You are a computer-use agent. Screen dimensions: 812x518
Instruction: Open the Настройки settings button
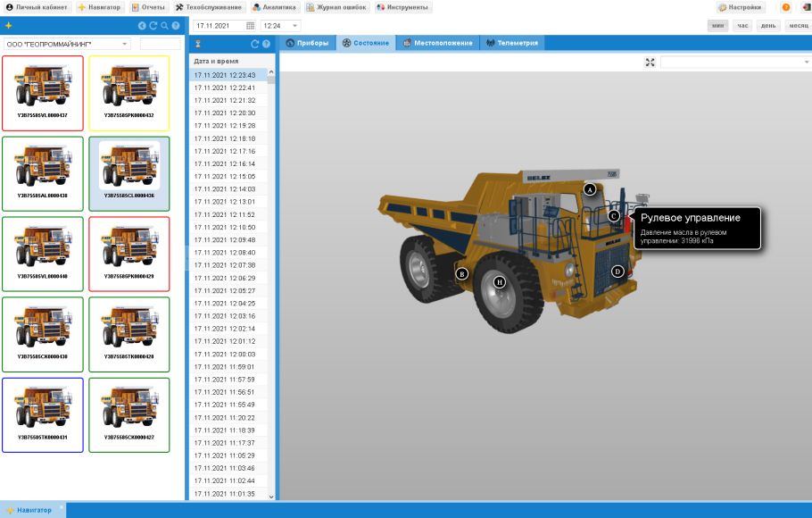(x=740, y=7)
